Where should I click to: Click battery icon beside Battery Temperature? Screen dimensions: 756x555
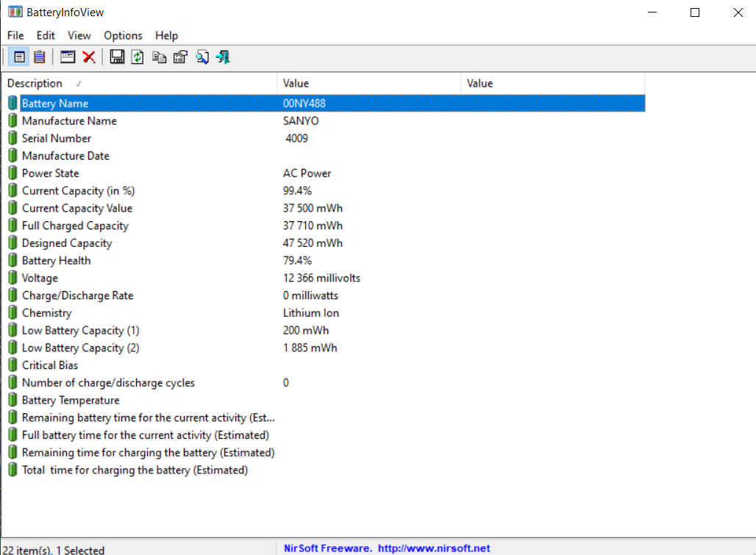coord(13,400)
